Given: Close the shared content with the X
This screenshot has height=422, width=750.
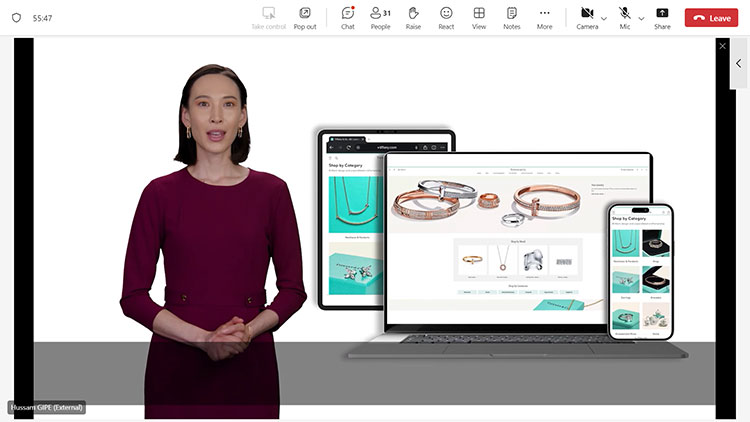Looking at the screenshot, I should click(723, 46).
